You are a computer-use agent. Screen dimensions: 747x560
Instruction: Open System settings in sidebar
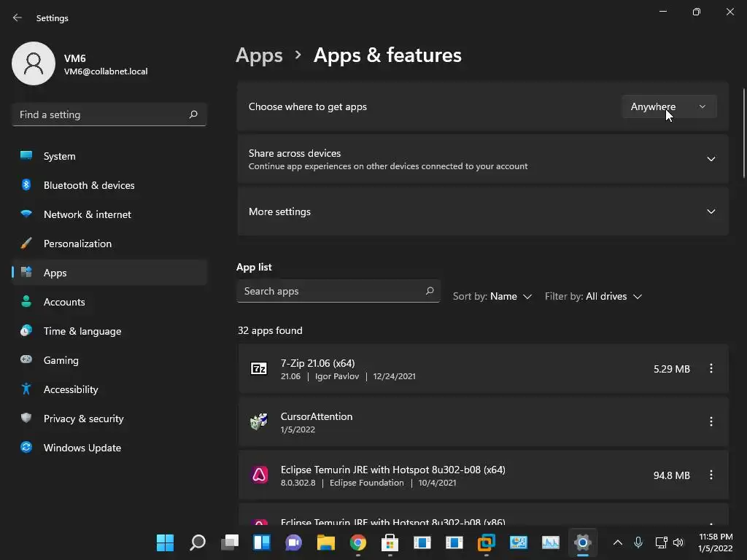coord(109,156)
